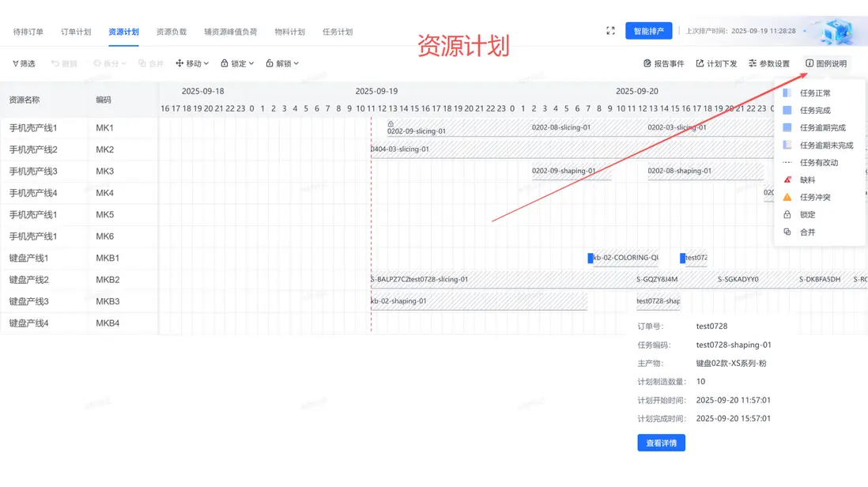Click the lock icon above 0202-09-slicing-01

(391, 124)
